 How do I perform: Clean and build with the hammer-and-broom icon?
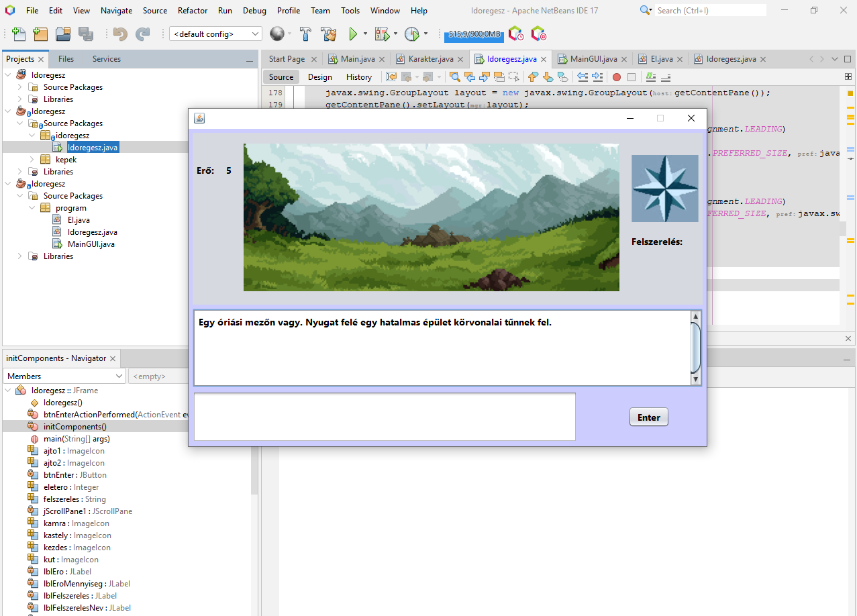tap(328, 34)
